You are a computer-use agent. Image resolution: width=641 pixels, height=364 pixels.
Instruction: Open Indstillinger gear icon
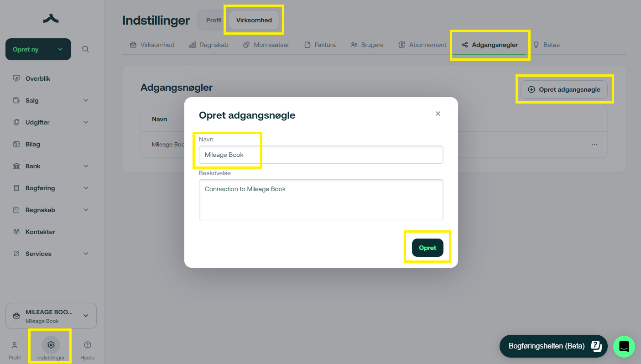[51, 345]
